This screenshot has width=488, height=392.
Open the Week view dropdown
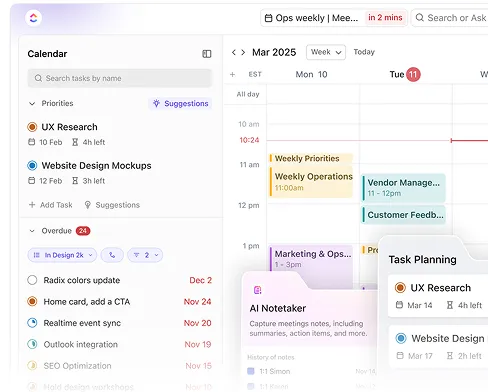pos(326,52)
